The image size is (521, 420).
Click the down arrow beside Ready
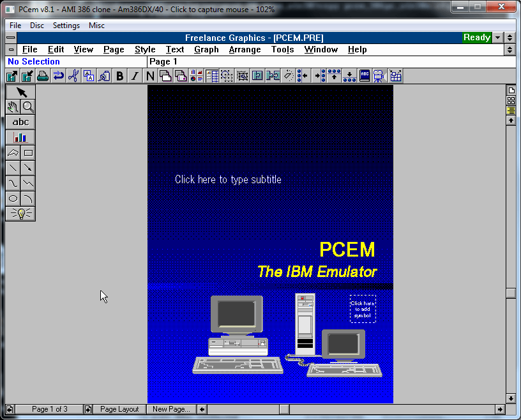pos(497,38)
